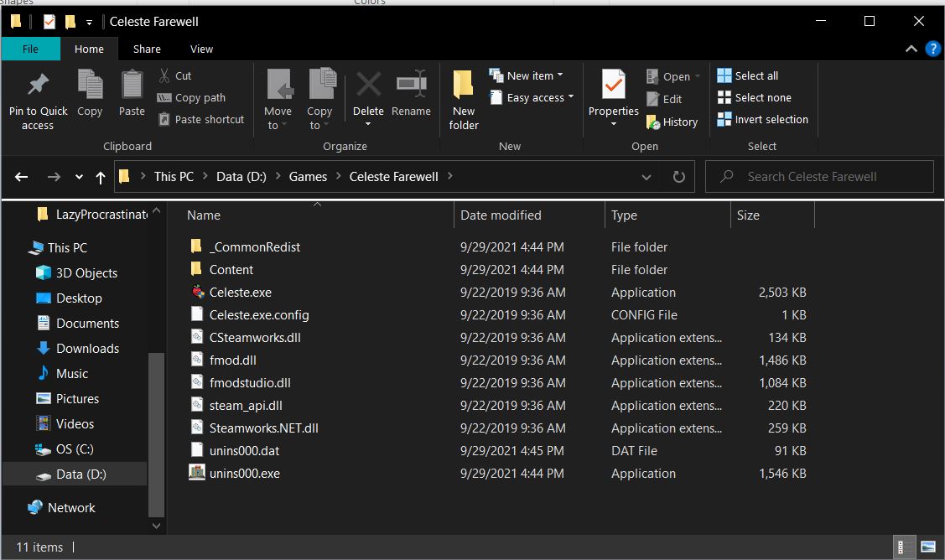945x560 pixels.
Task: Open recent locations dropdown arrow
Action: tap(79, 177)
